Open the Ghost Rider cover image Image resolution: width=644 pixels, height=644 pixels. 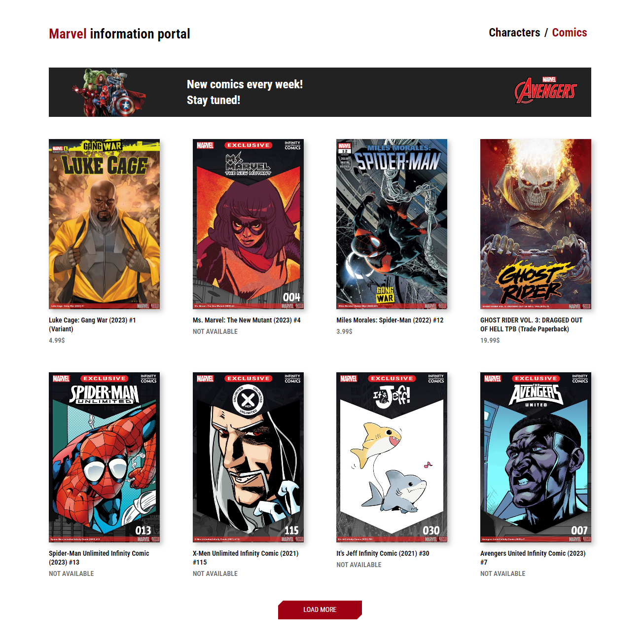click(536, 224)
